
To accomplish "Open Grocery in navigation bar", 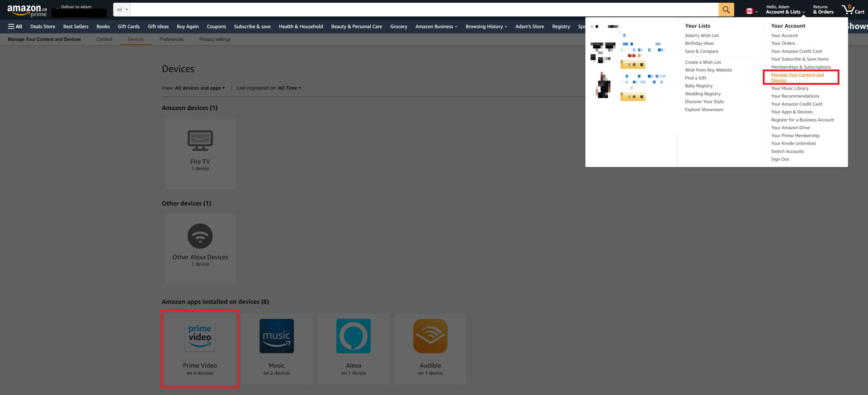I will click(x=399, y=27).
